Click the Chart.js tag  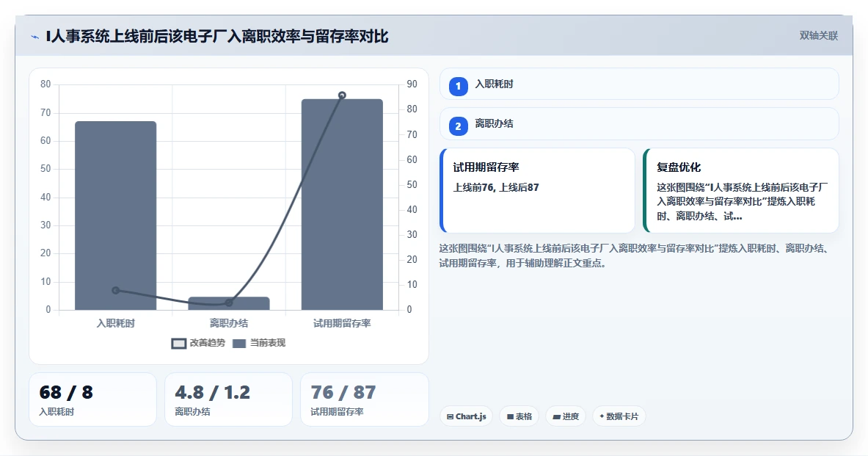click(x=466, y=416)
